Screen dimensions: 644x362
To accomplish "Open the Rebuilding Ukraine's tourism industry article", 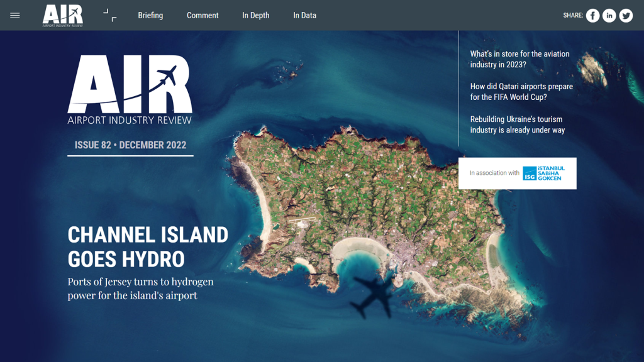I will click(518, 124).
